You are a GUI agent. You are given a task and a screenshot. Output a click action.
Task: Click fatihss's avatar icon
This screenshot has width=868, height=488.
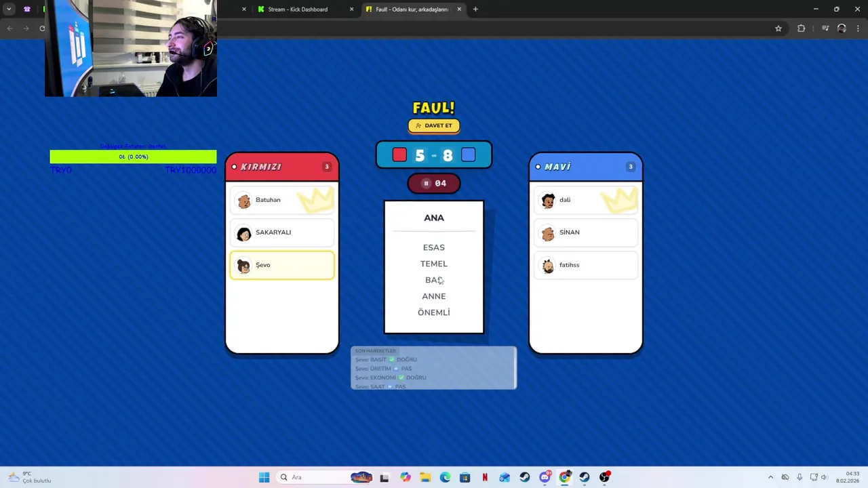548,266
